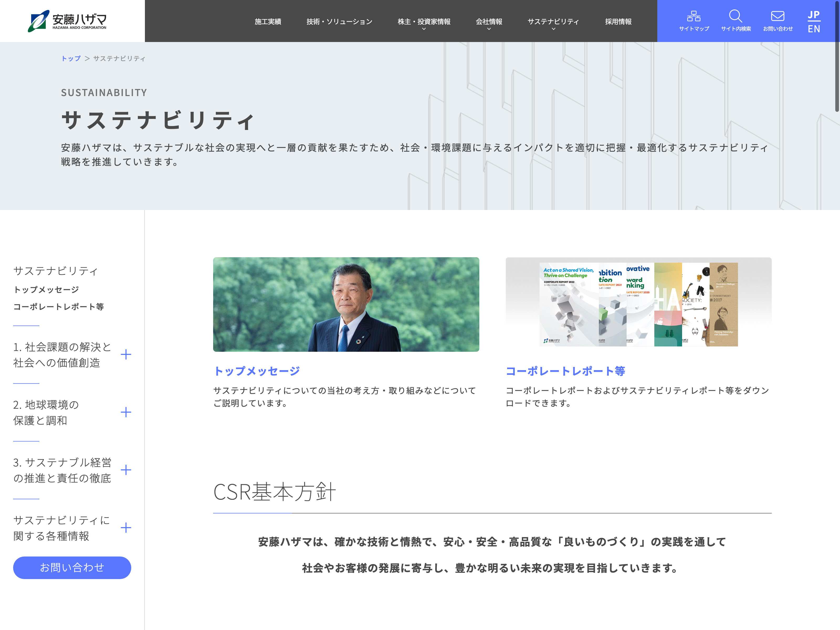Open the president's portrait thumbnail
This screenshot has height=630, width=840.
[345, 304]
